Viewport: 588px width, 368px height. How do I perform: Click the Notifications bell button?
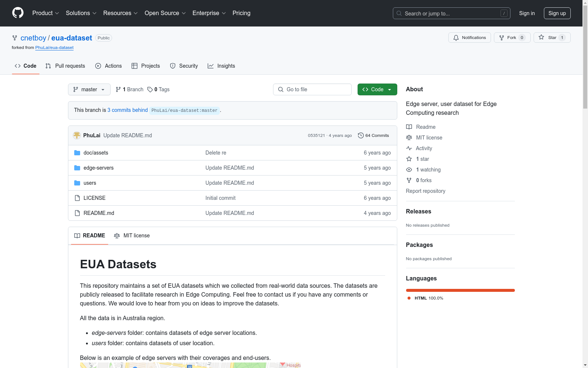(x=469, y=38)
